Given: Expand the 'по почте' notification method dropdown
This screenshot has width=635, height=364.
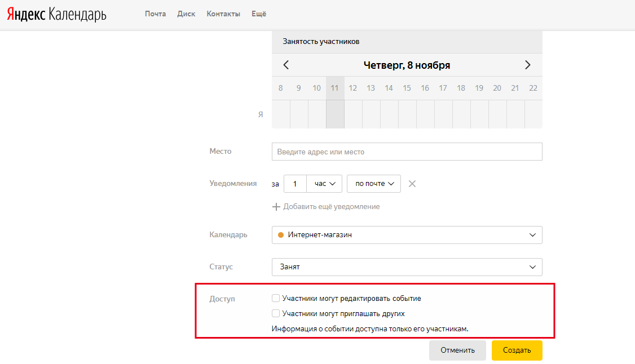Looking at the screenshot, I should (x=373, y=184).
